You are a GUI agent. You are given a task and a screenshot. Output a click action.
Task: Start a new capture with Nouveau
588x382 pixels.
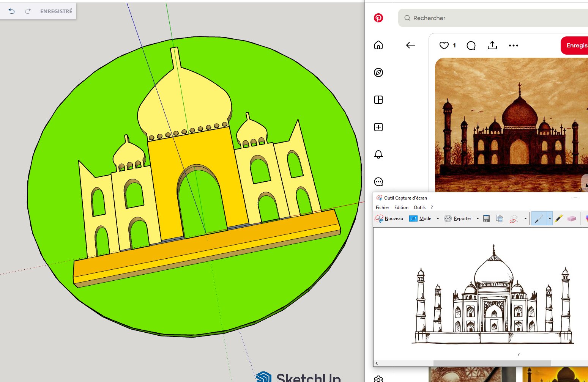tap(393, 219)
